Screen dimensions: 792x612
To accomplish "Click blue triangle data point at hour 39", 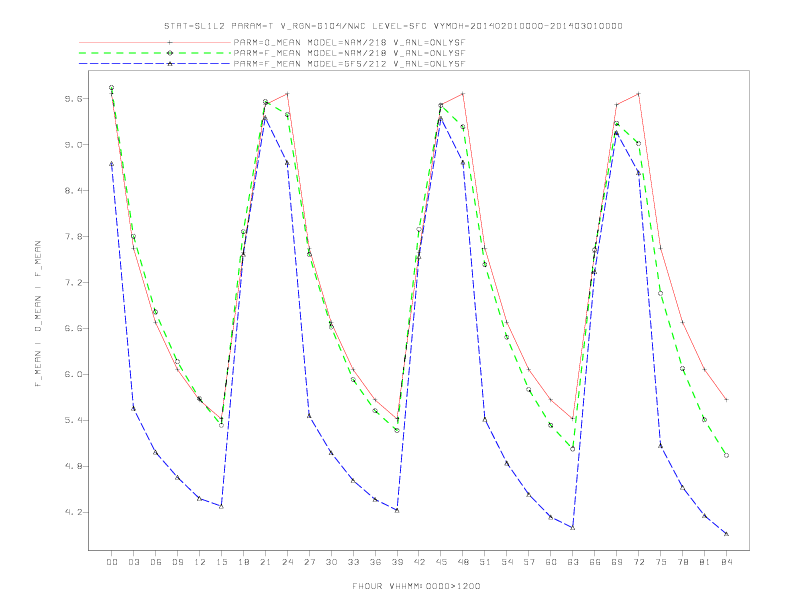I will [x=397, y=511].
